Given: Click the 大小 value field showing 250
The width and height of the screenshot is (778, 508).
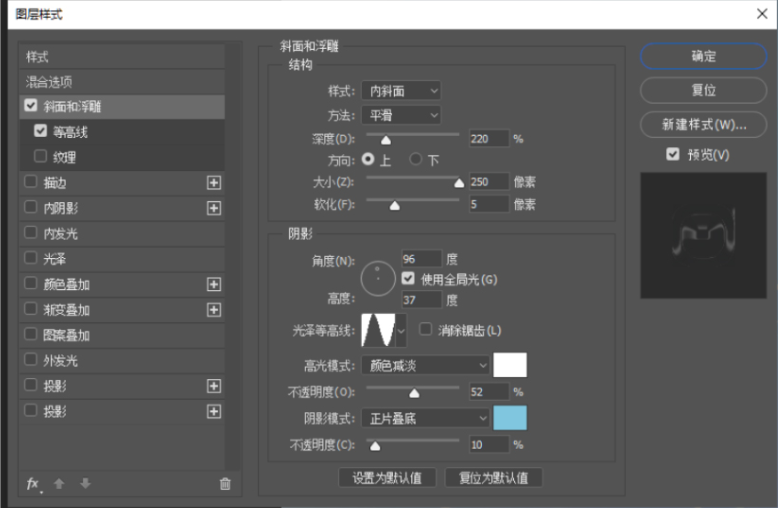Looking at the screenshot, I should 489,182.
